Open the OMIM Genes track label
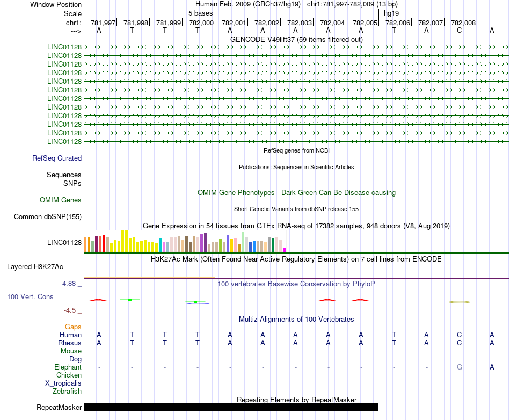510x420 pixels. pos(61,200)
